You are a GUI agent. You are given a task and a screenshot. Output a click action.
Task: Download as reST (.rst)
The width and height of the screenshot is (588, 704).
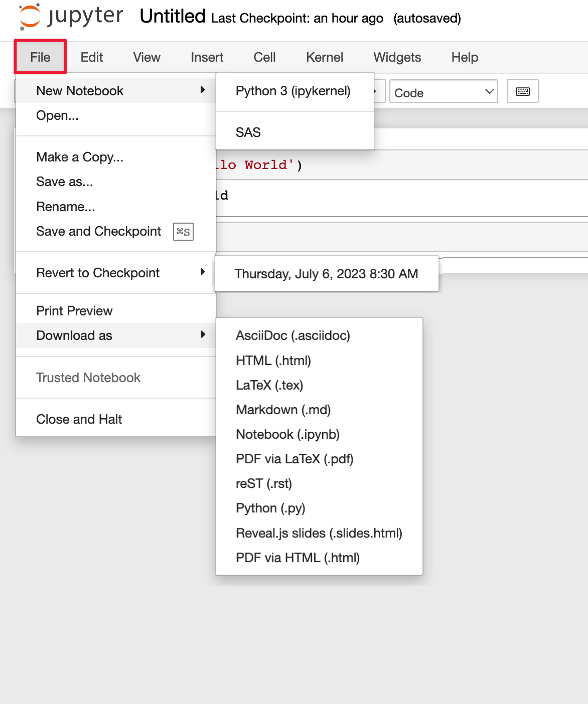(319, 483)
